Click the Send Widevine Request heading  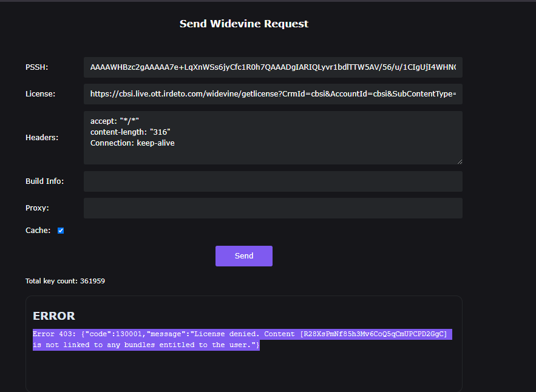244,24
